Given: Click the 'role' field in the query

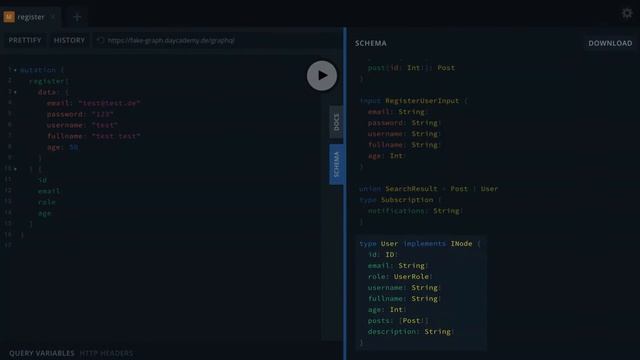Looking at the screenshot, I should (x=47, y=202).
